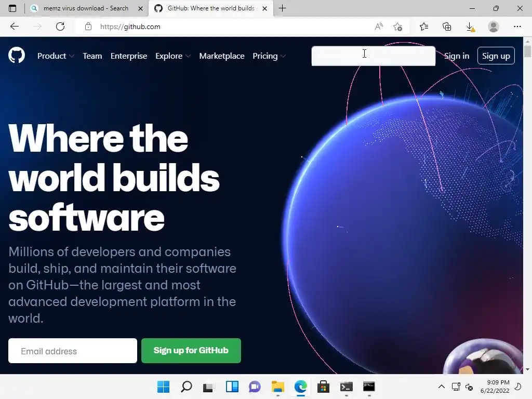Open the Downloads icon with warning
Screen dimensions: 532x399
pyautogui.click(x=470, y=27)
